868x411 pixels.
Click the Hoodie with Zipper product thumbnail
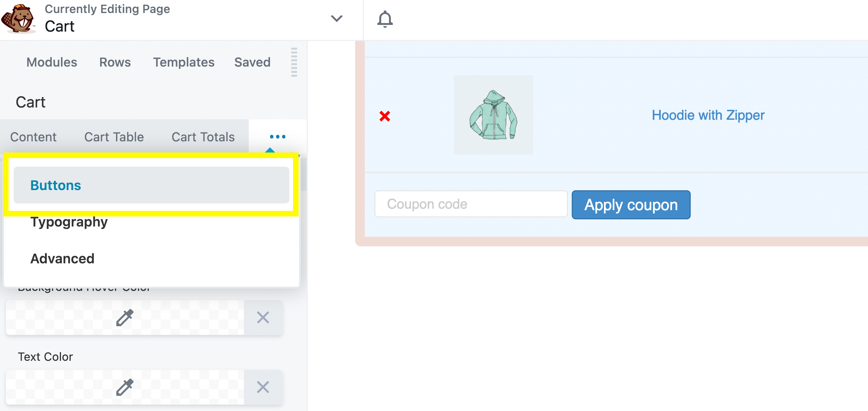[x=493, y=116]
